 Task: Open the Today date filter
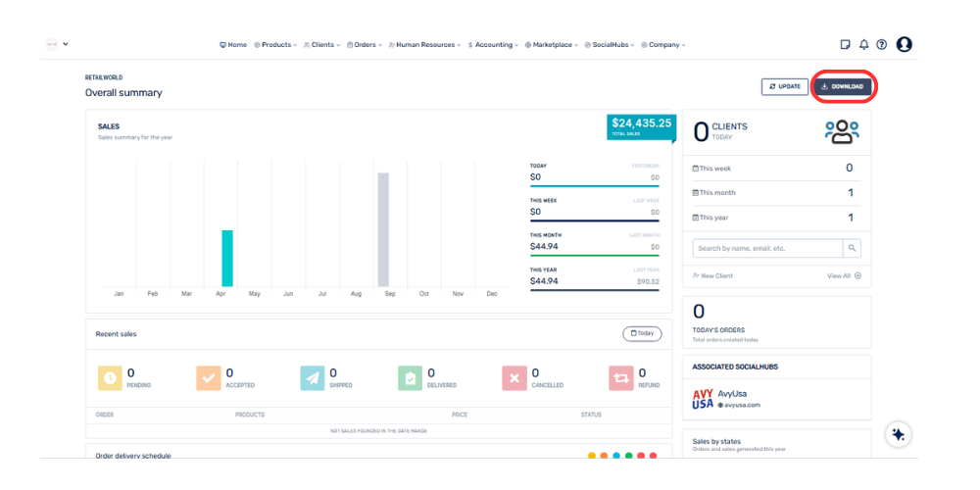pos(642,334)
